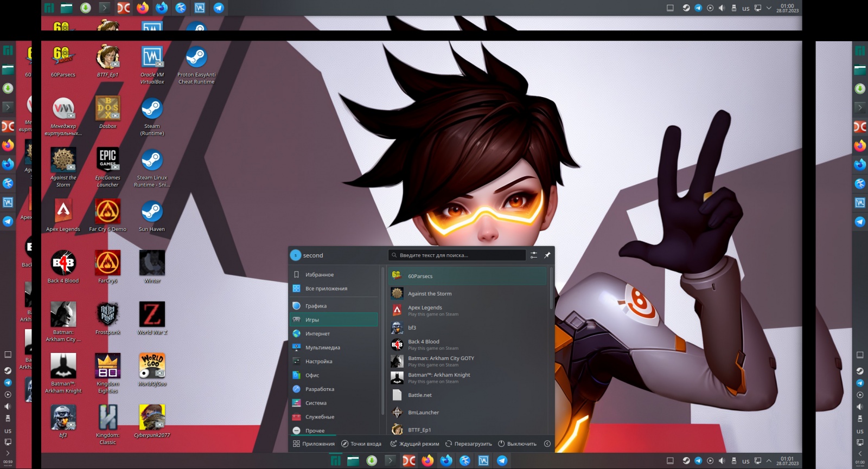This screenshot has height=469, width=868.
Task: Expand the tray chevron on the right panel
Action: 860,453
